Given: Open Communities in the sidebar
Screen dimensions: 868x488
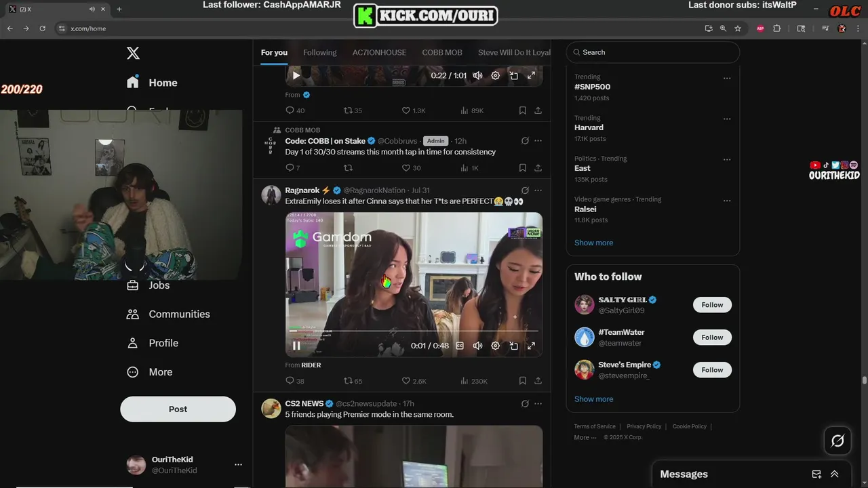Looking at the screenshot, I should coord(168,314).
